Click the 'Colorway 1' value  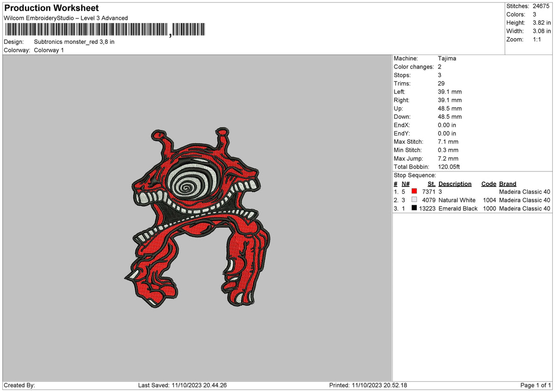49,50
